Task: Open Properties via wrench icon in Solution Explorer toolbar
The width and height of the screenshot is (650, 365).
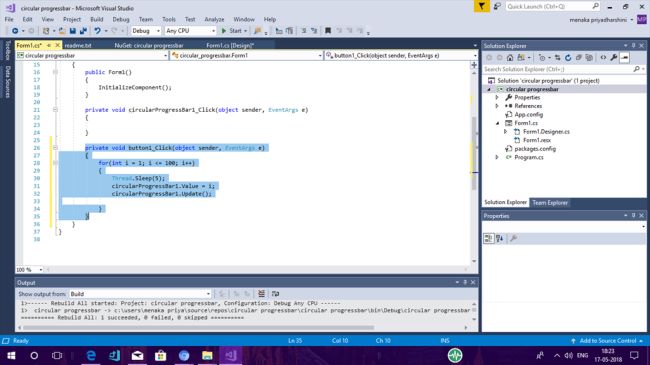Action: (x=614, y=58)
